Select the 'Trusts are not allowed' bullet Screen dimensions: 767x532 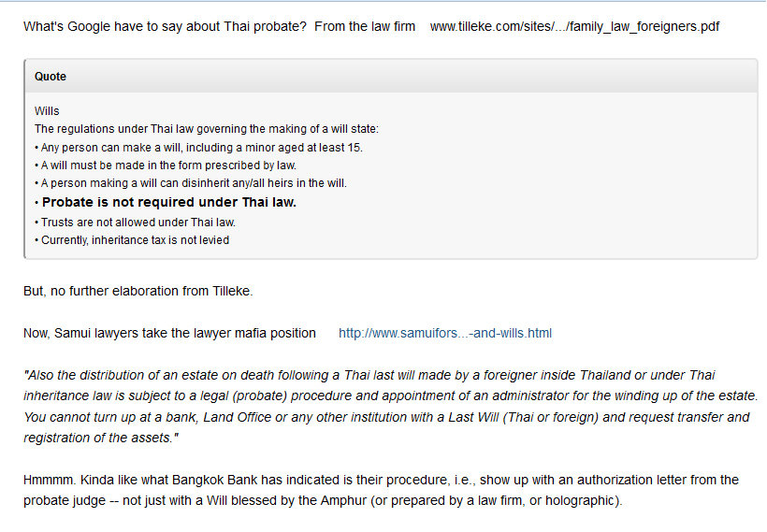[135, 223]
